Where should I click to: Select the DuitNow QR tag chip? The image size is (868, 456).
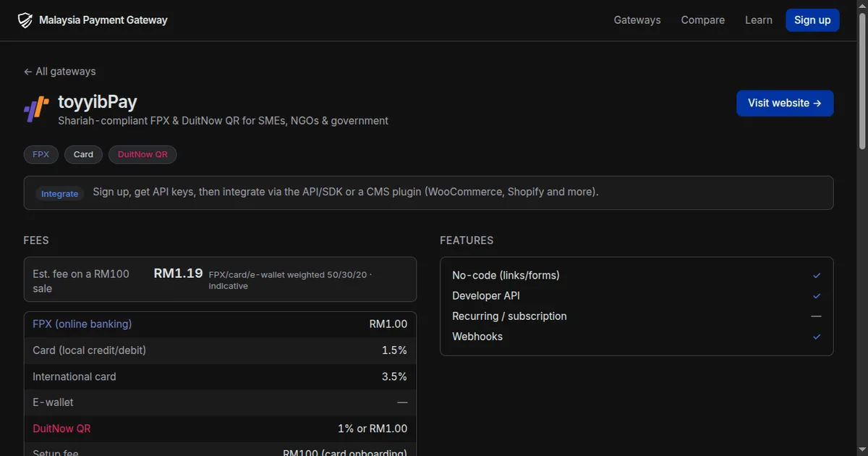pos(142,154)
